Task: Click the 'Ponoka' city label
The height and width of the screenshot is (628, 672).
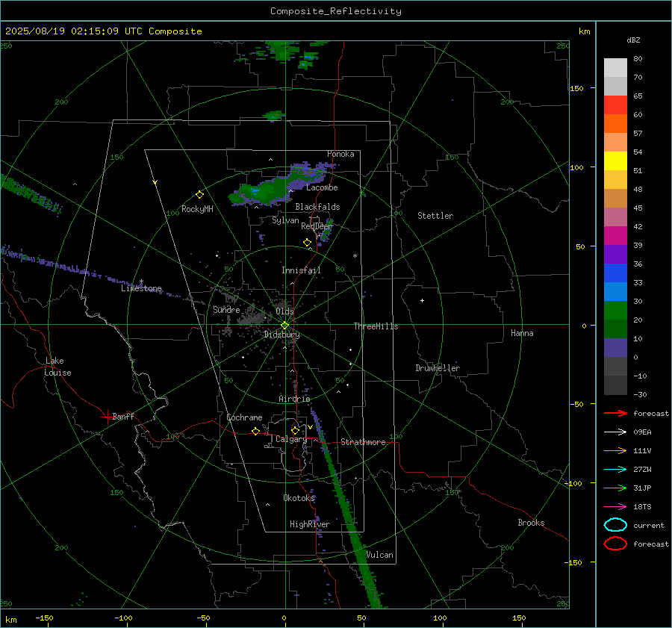Action: point(340,154)
